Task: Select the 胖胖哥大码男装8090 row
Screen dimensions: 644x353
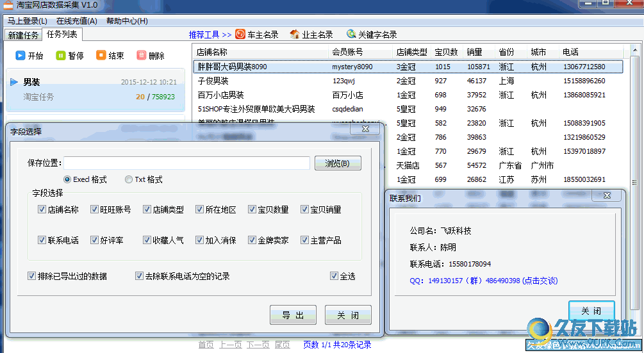Action: 408,67
